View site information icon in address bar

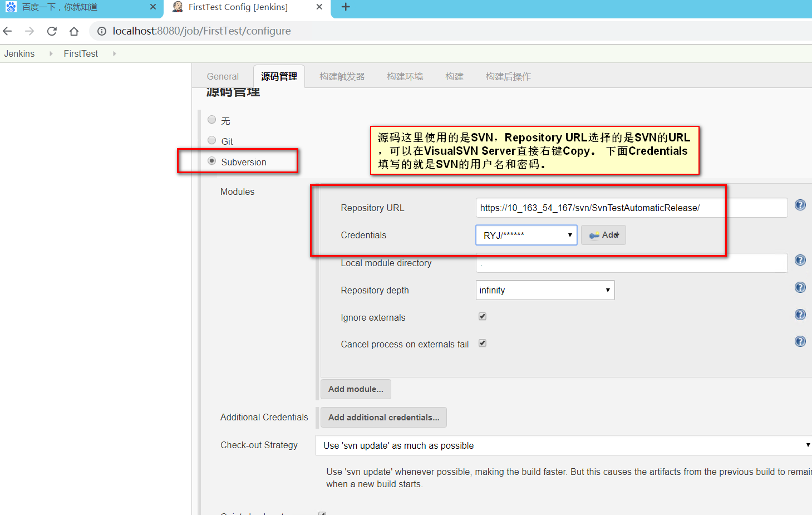(x=102, y=31)
